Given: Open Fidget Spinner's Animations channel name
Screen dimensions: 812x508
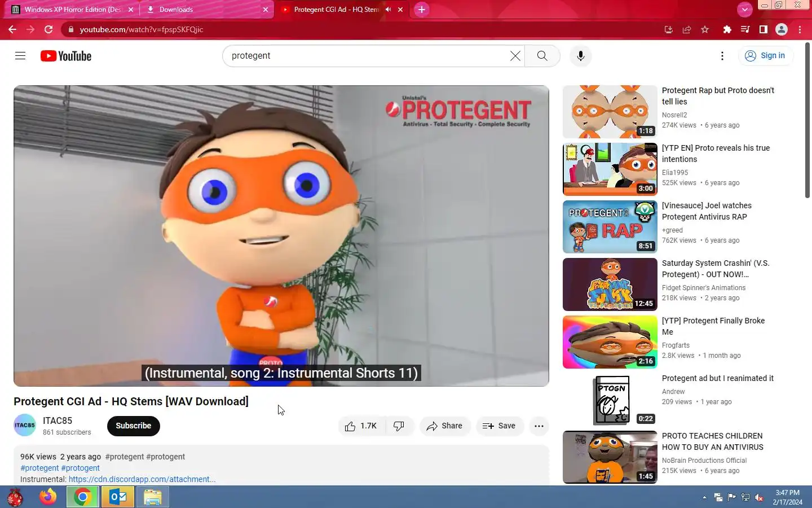Looking at the screenshot, I should point(704,287).
